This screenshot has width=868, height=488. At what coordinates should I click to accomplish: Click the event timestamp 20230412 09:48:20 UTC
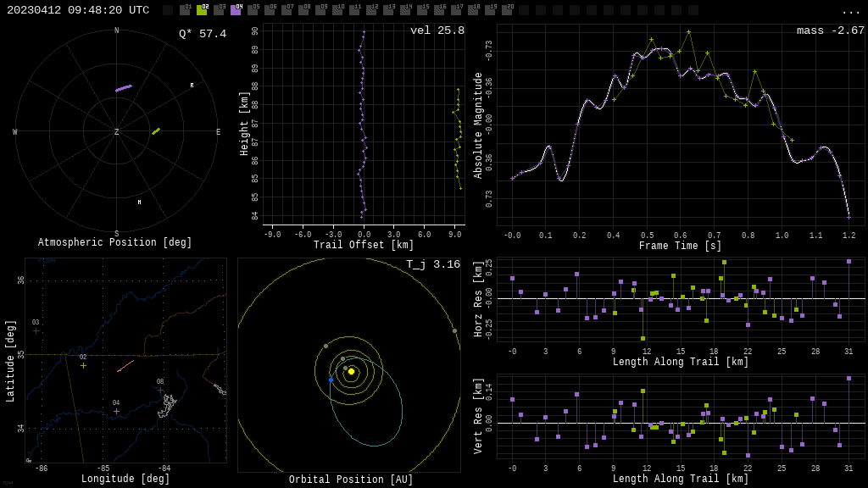coord(78,10)
